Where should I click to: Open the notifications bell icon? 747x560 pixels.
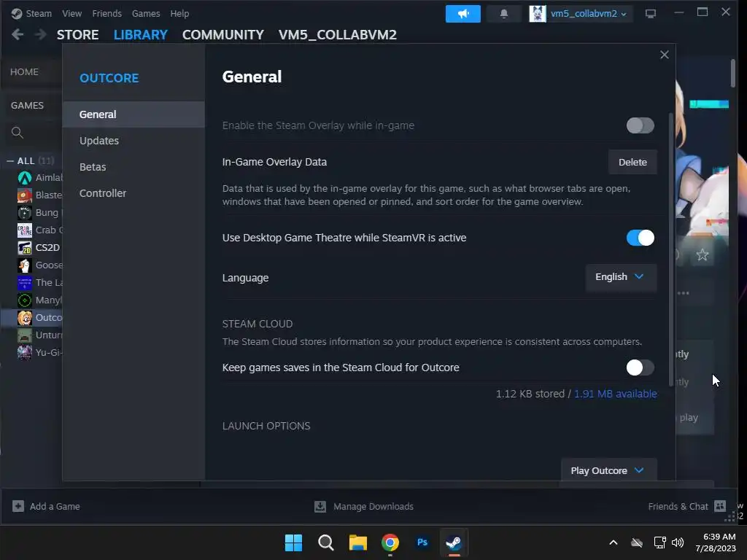tap(503, 14)
